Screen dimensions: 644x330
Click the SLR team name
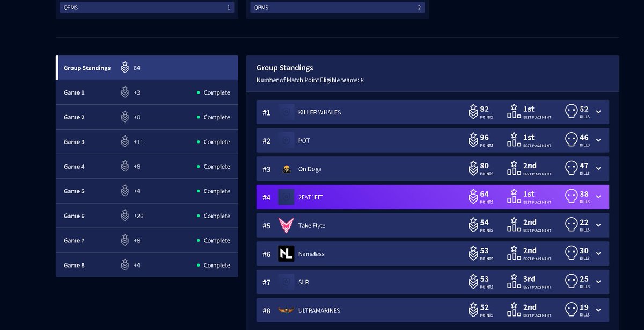pyautogui.click(x=304, y=282)
